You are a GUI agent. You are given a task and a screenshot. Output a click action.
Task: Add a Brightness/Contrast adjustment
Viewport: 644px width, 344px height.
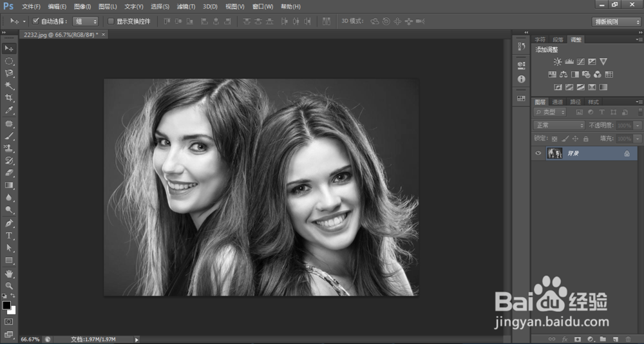pyautogui.click(x=557, y=62)
